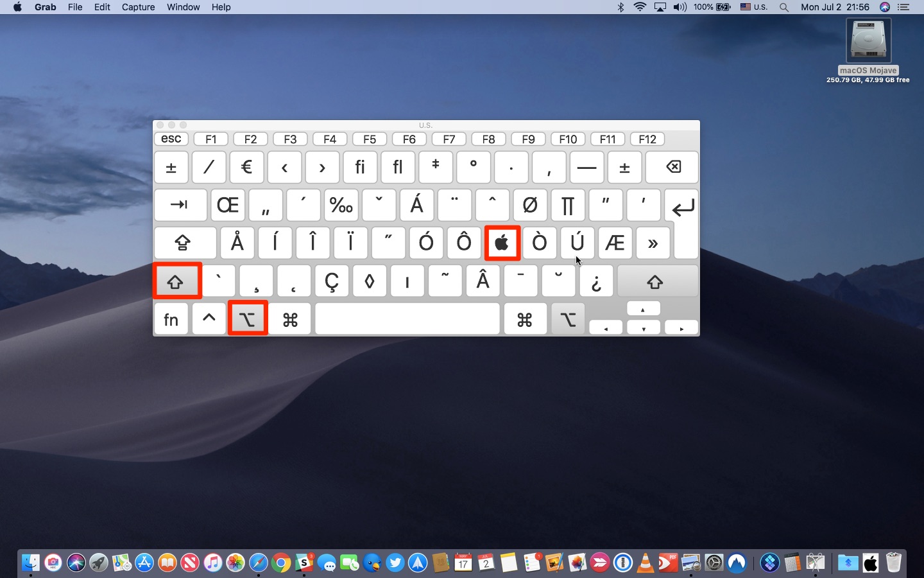Click the Wi-Fi icon in the menu bar

coord(640,7)
